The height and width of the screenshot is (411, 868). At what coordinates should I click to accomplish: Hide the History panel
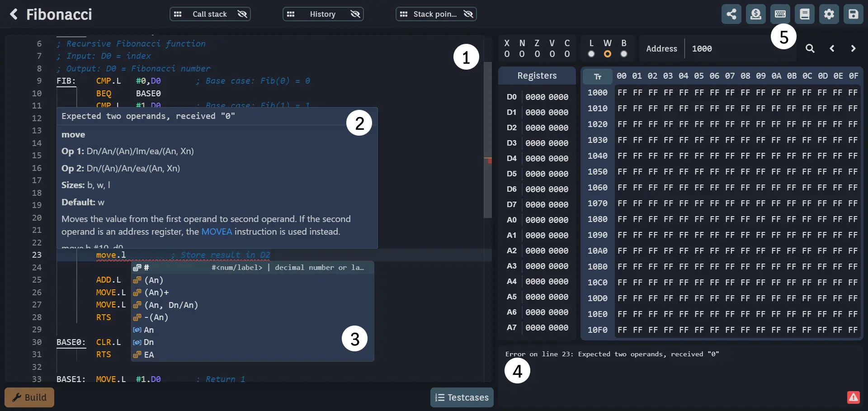tap(355, 14)
